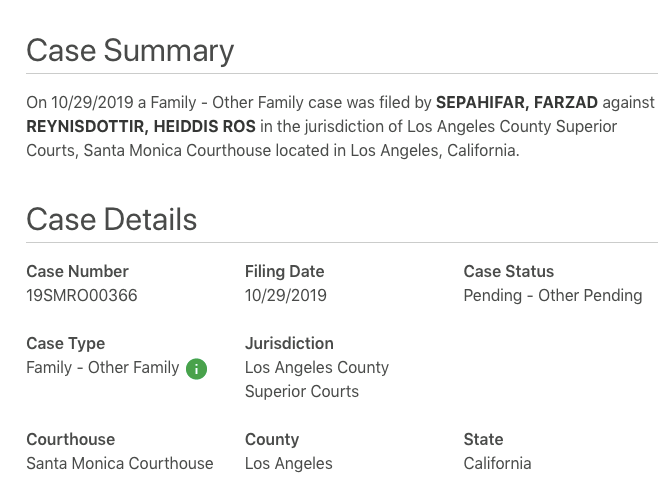Click the SEPAHIFAR, FARZAD party name

point(517,102)
